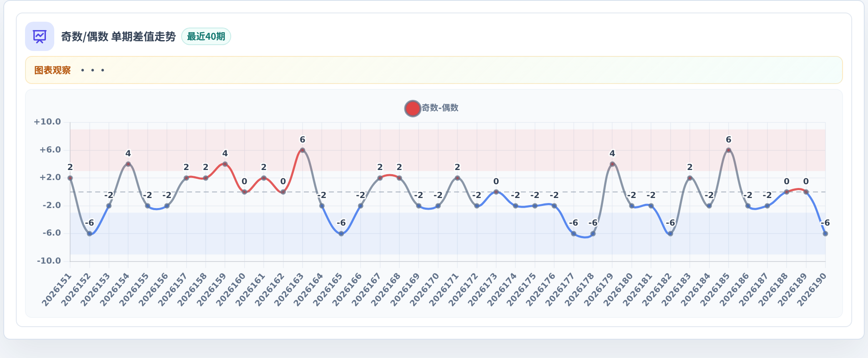Select the 0 value point at 2026173

496,192
